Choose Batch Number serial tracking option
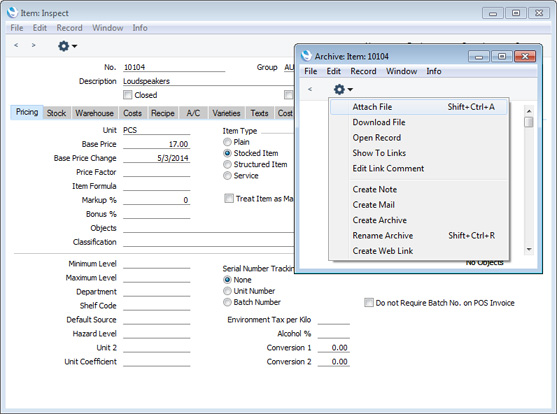 pyautogui.click(x=227, y=302)
